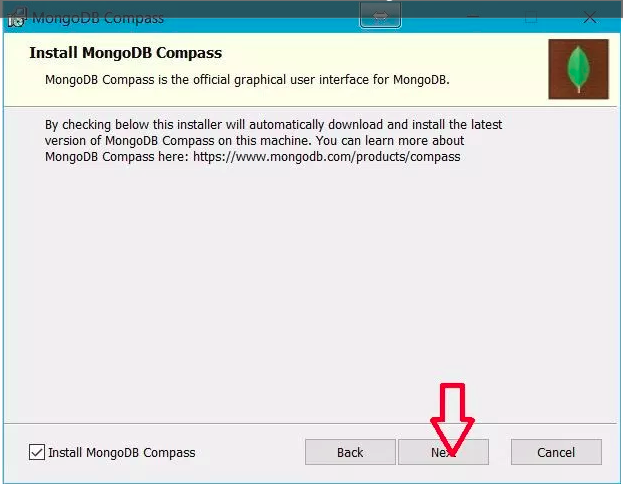Close the installer with the X button
The image size is (623, 486).
590,17
